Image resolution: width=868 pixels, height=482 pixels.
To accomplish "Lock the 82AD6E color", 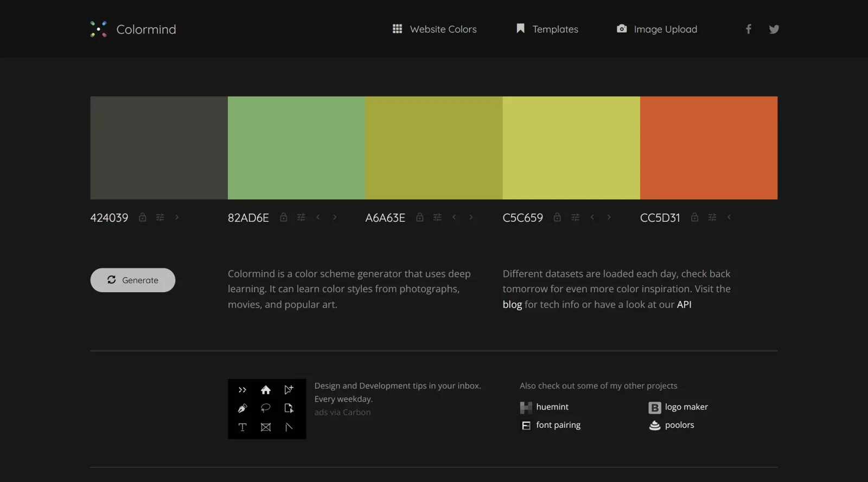I will pyautogui.click(x=283, y=217).
